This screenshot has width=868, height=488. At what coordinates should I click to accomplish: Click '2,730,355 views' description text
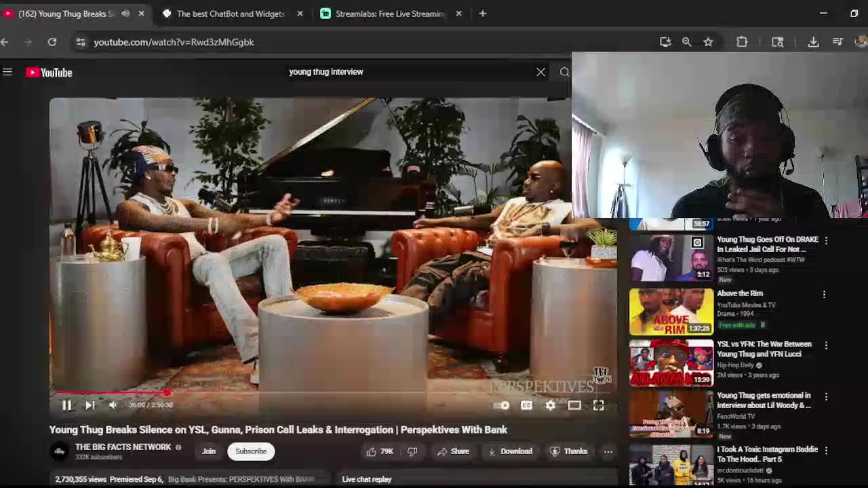[81, 479]
